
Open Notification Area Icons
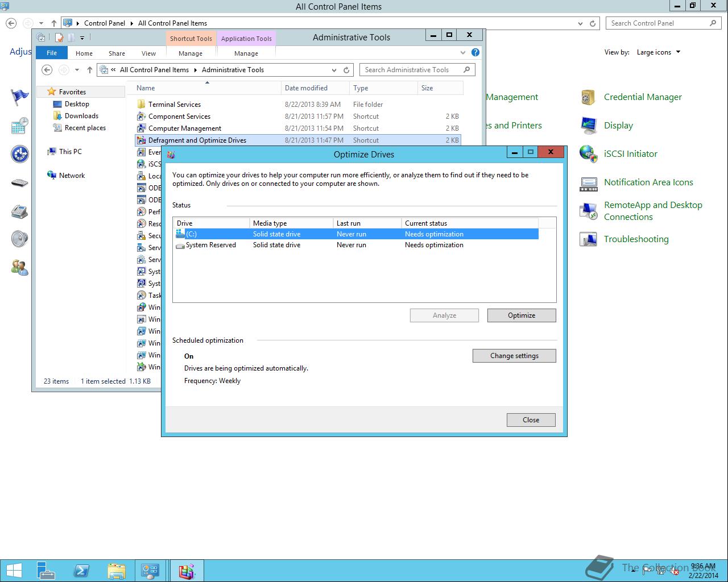648,182
